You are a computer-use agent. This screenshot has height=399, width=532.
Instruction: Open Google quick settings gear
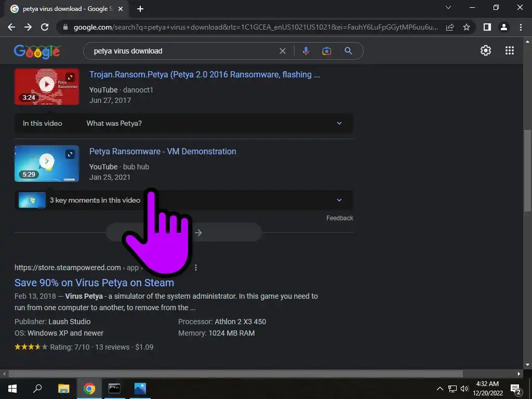[x=486, y=50]
